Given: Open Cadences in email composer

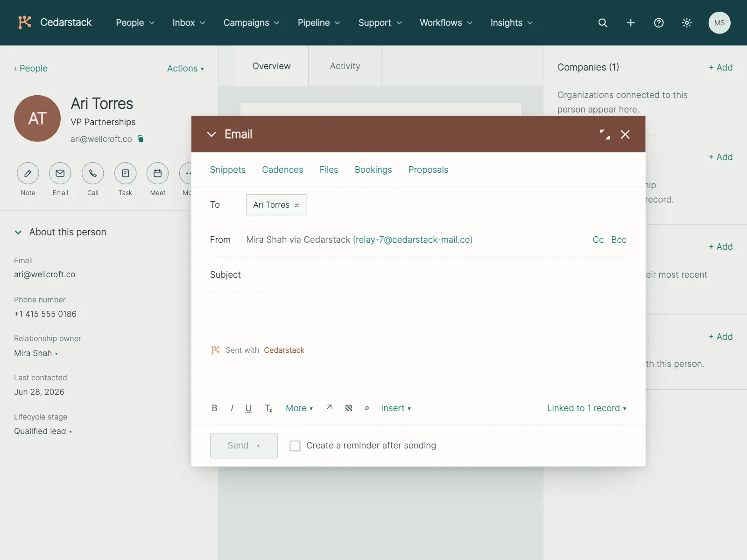Looking at the screenshot, I should click(282, 170).
